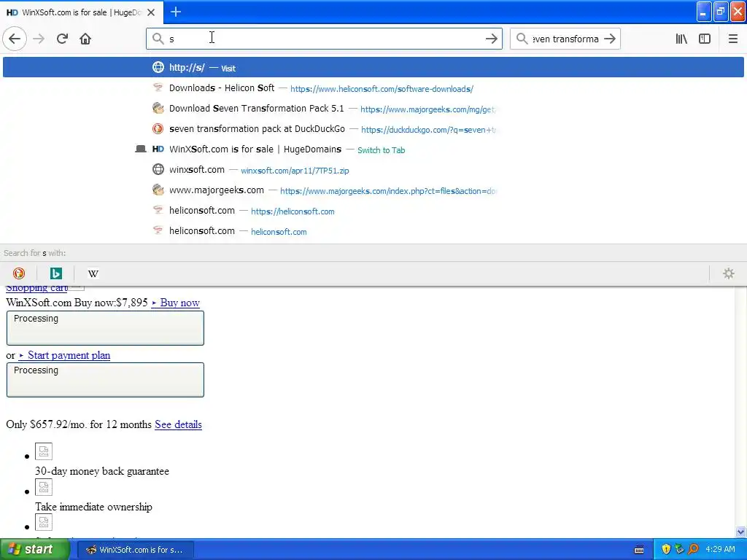This screenshot has height=560, width=747.
Task: Click the Buy now link
Action: (x=175, y=303)
